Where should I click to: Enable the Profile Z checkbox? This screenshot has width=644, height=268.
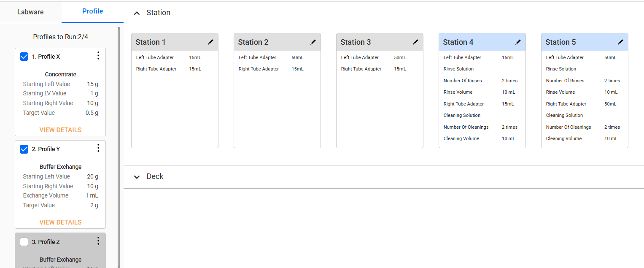pos(24,242)
